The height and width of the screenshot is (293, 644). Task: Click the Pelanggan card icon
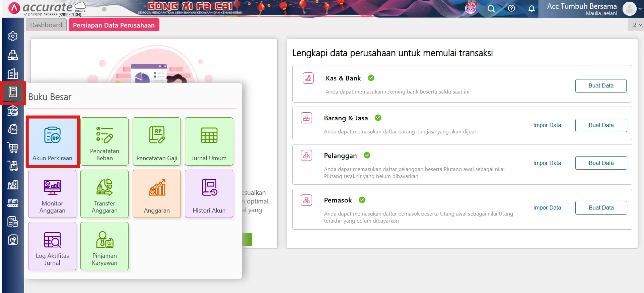(306, 155)
